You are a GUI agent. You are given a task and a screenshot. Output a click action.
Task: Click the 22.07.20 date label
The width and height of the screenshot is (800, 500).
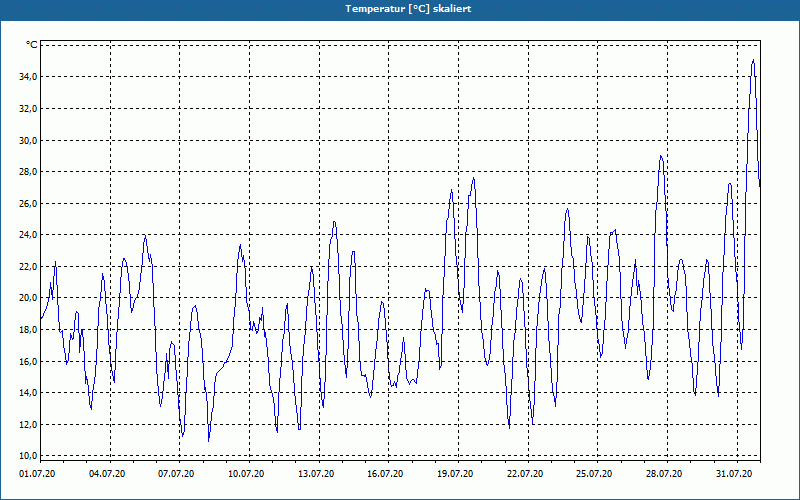click(x=525, y=474)
